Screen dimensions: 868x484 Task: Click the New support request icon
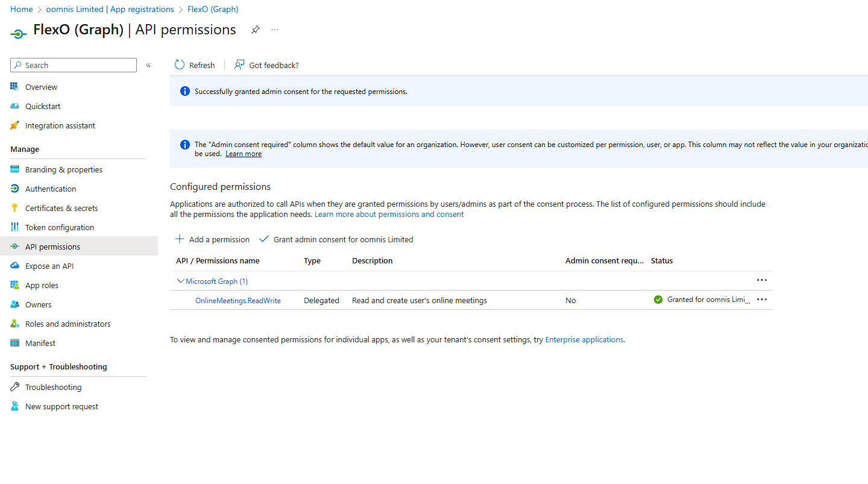(x=15, y=406)
